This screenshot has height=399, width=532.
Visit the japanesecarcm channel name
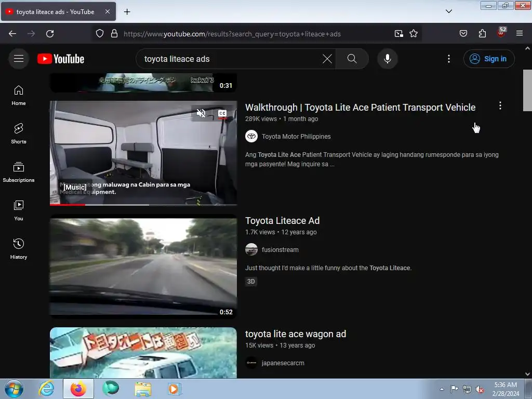[x=283, y=363]
